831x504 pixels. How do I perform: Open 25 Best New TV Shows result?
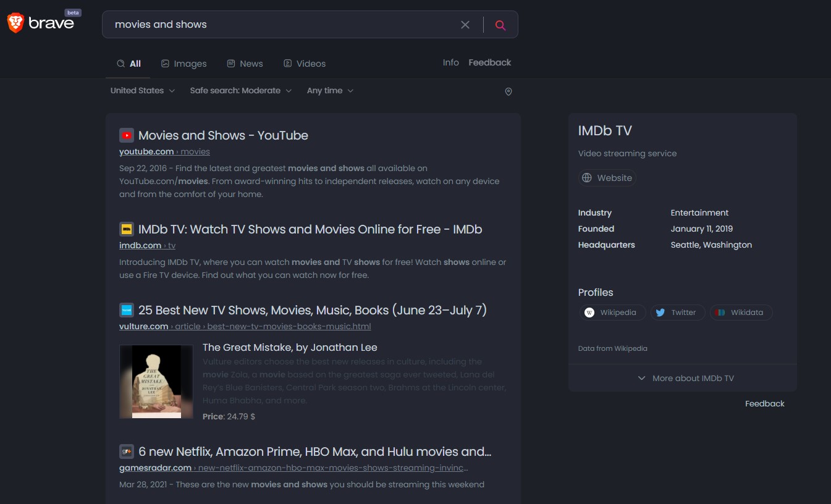[x=313, y=310]
